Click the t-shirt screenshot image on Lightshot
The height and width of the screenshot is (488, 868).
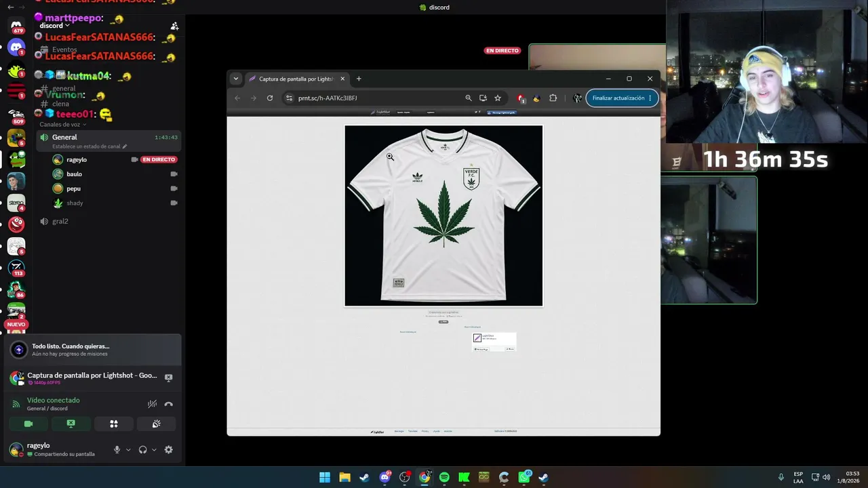[443, 216]
